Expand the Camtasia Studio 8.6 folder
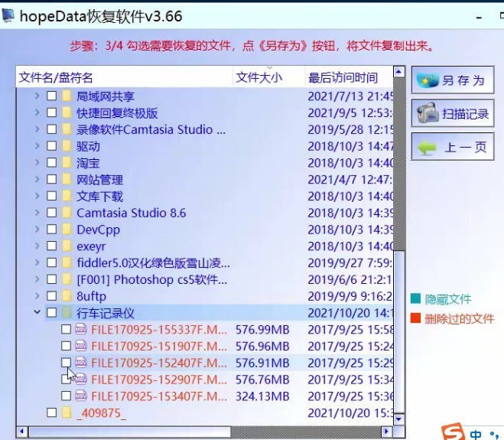The height and width of the screenshot is (440, 504). (x=37, y=213)
